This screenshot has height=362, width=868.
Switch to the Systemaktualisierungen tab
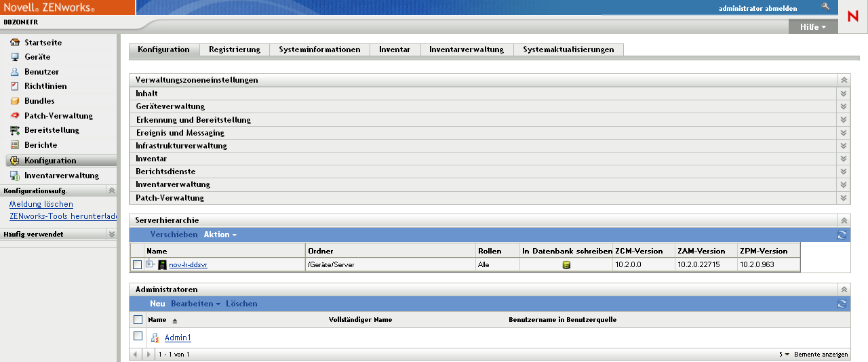pyautogui.click(x=568, y=49)
